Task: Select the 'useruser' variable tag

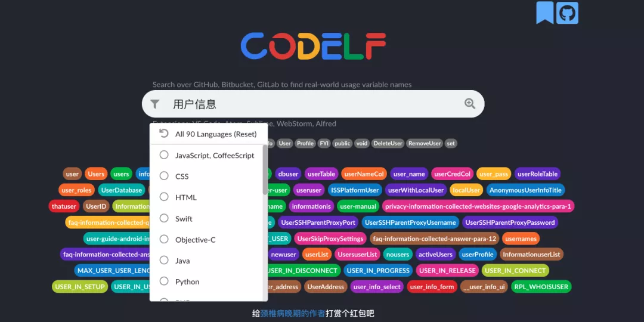Action: pyautogui.click(x=309, y=190)
